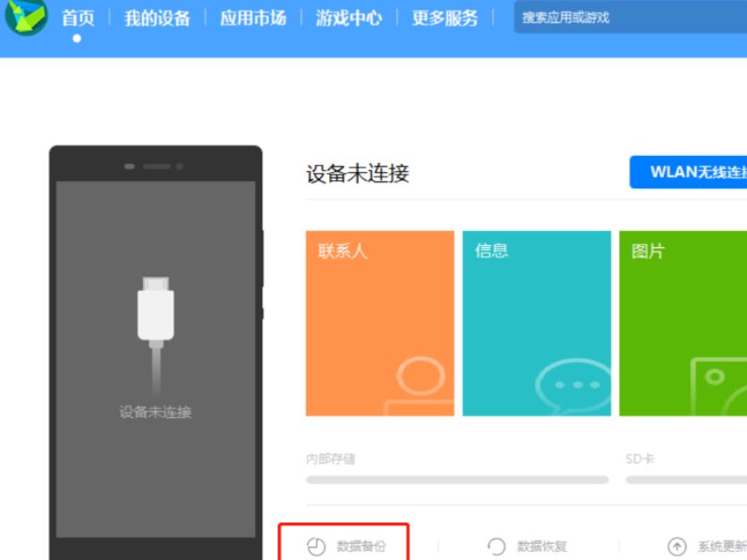Open the 应用市场 app market tab

click(253, 19)
